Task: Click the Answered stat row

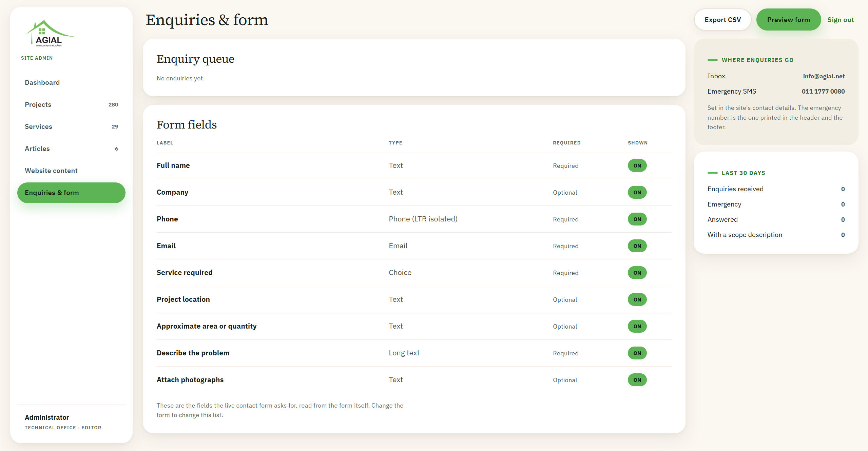Action: (776, 219)
